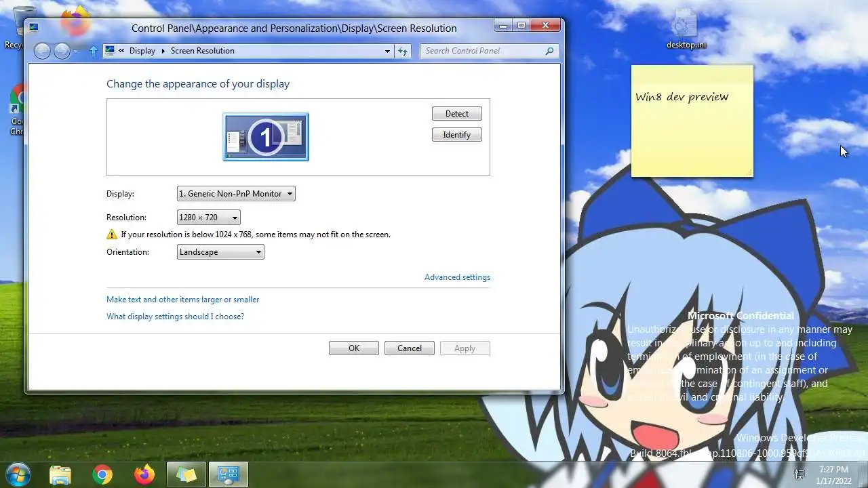The width and height of the screenshot is (868, 488).
Task: Click the address bar location icon
Action: 110,51
